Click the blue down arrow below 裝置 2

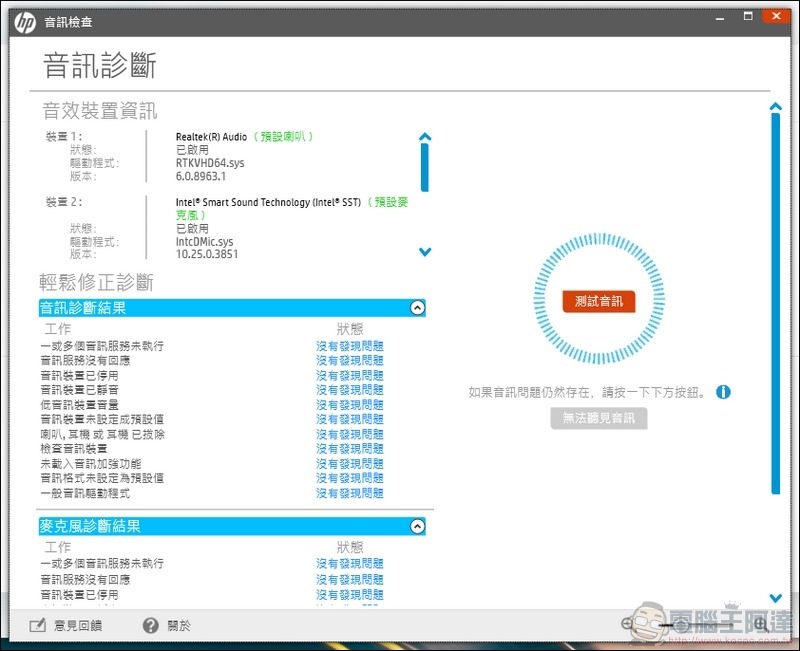[424, 251]
